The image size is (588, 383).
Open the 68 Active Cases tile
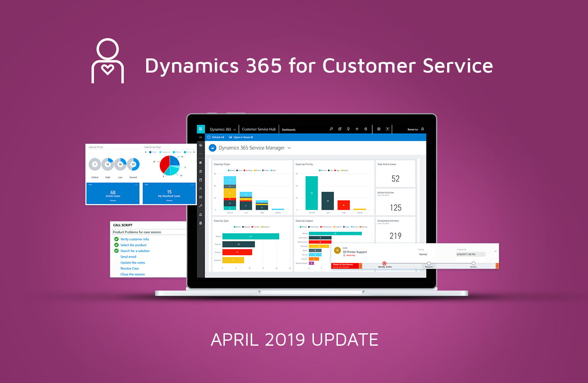(x=113, y=193)
